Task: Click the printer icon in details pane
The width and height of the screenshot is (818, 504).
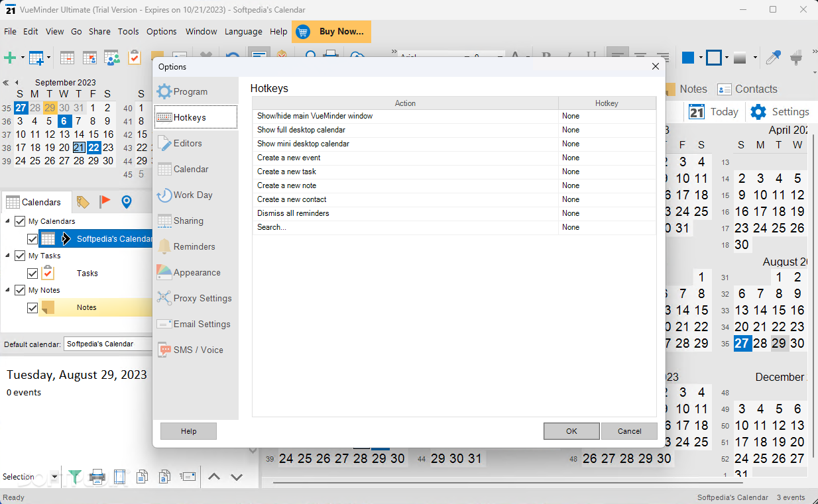Action: click(x=97, y=476)
